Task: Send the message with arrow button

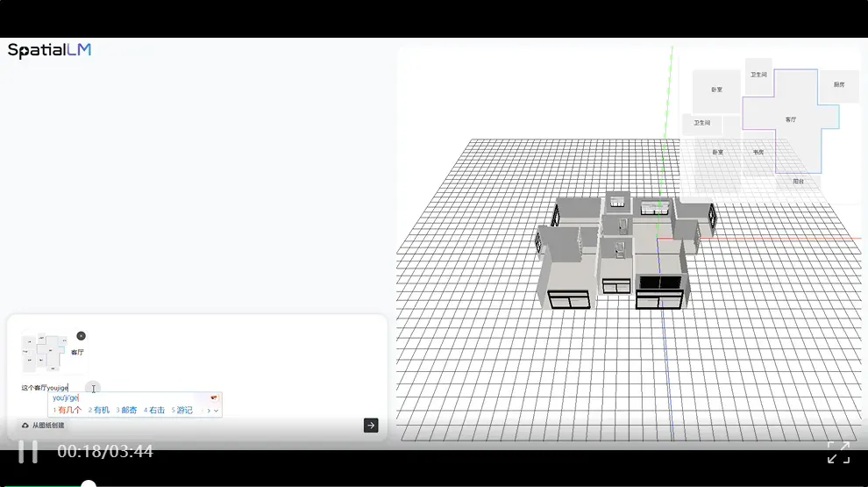Action: 371,426
